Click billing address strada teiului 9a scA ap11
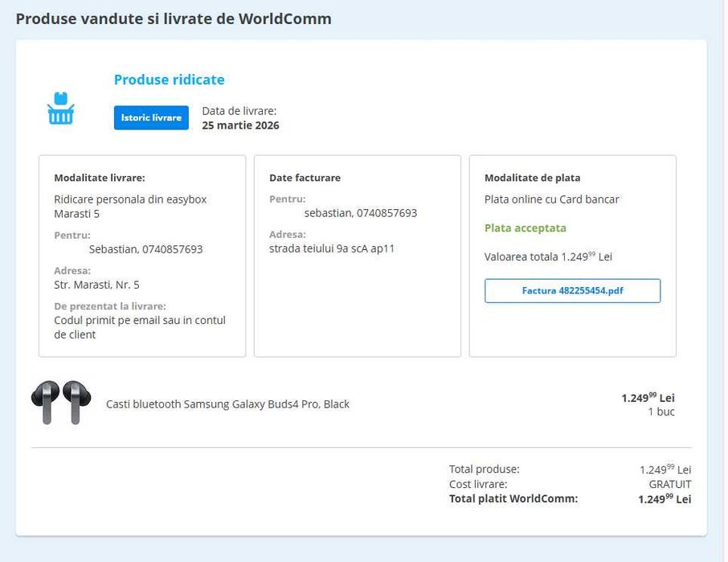This screenshot has width=728, height=562. 332,248
